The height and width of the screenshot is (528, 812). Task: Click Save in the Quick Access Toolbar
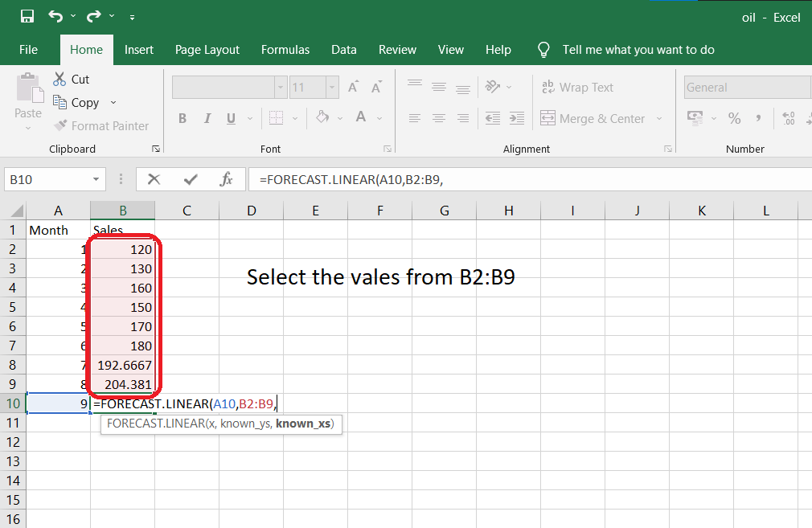tap(27, 14)
